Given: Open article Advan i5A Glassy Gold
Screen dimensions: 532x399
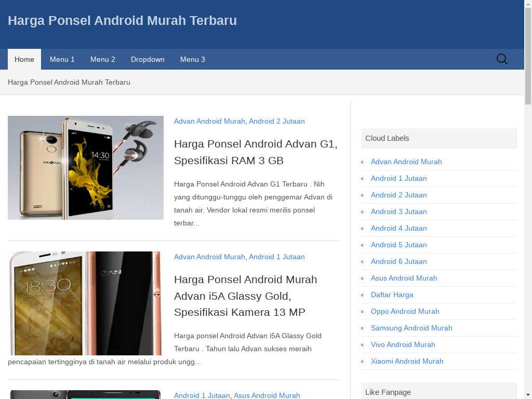Looking at the screenshot, I should click(245, 296).
